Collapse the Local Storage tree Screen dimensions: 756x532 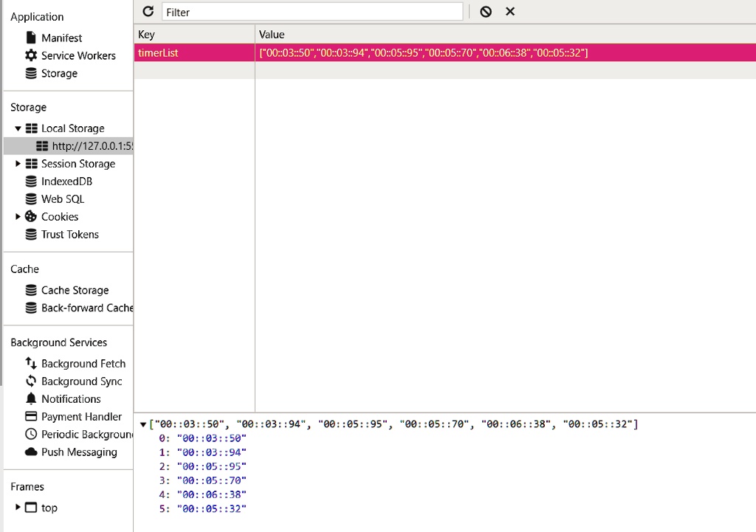coord(18,128)
